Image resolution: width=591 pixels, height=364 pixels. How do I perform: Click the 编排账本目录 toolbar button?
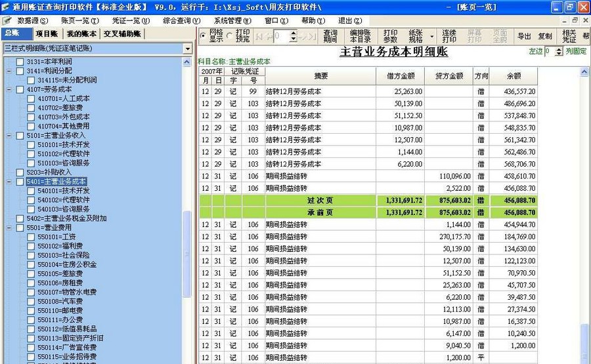(x=360, y=36)
